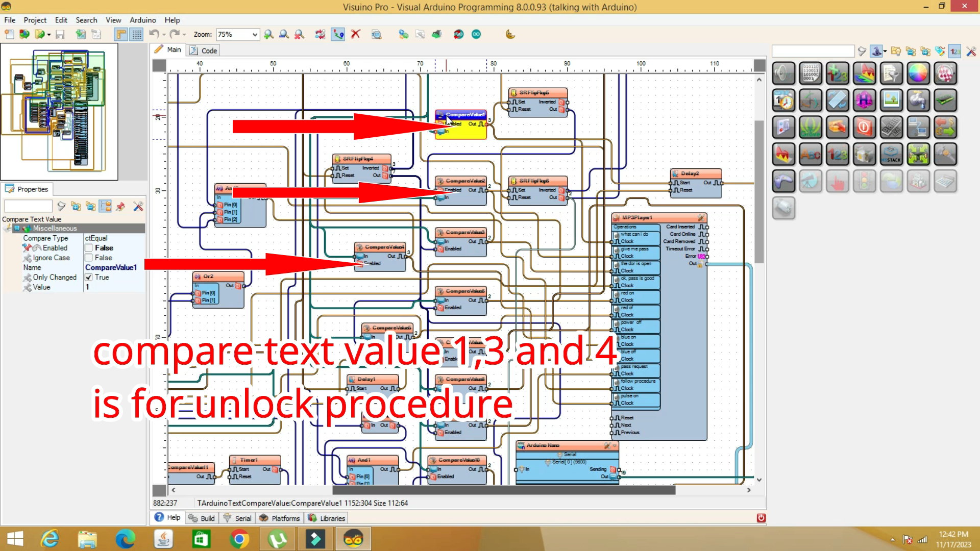
Task: Click the teal Arduino logo icon
Action: click(476, 34)
